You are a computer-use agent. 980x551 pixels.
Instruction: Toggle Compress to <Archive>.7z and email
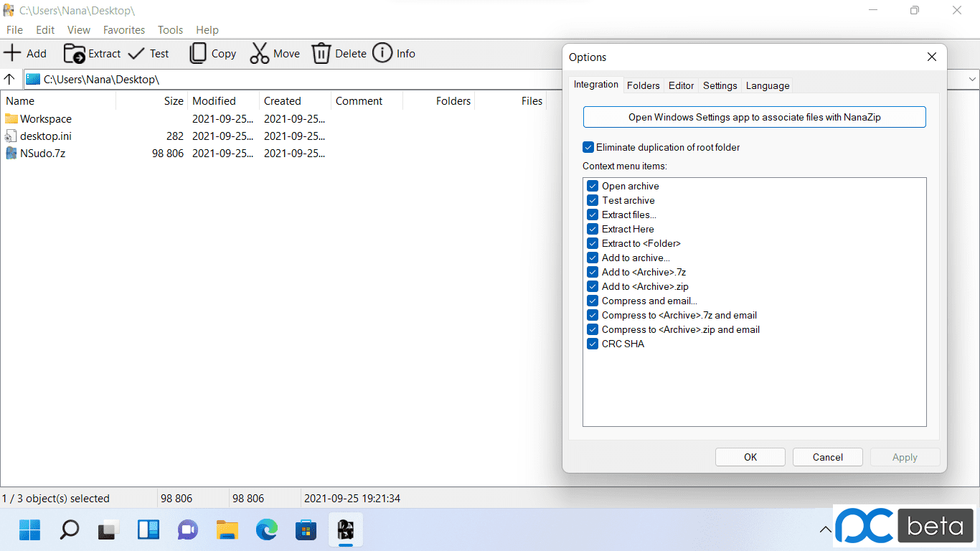coord(593,315)
